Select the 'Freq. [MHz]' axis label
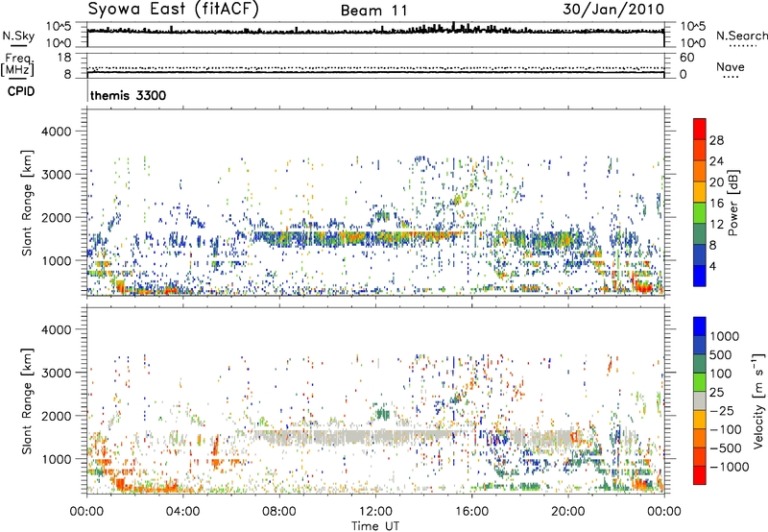The width and height of the screenshot is (768, 532). [x=17, y=64]
